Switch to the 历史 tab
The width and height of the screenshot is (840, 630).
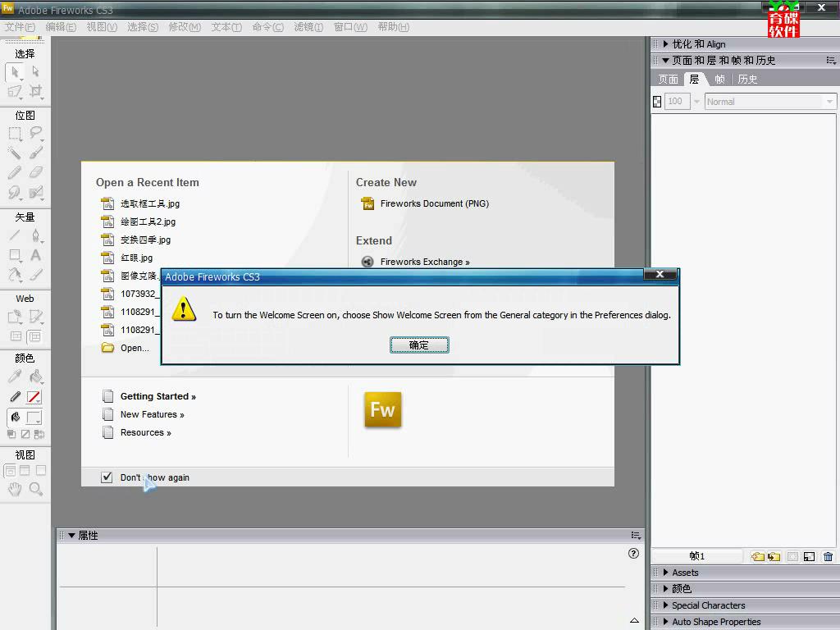747,80
